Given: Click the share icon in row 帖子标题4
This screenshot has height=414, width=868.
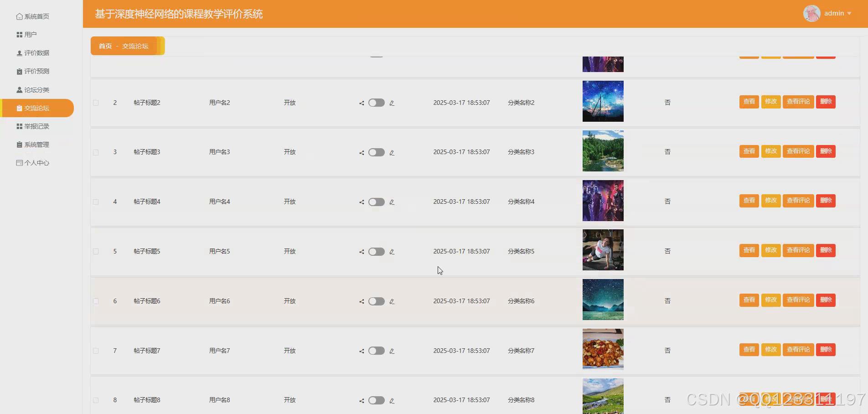Looking at the screenshot, I should 362,202.
